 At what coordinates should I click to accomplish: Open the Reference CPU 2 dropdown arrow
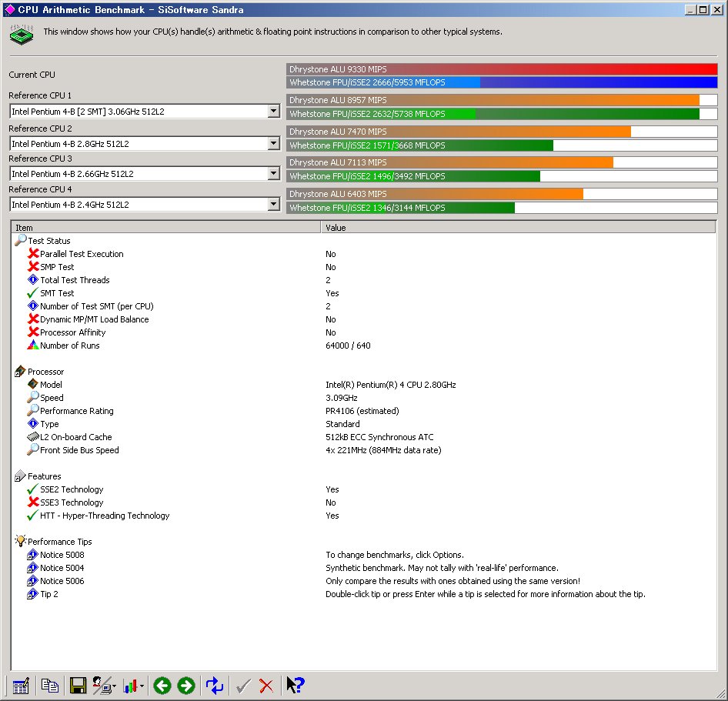[273, 143]
